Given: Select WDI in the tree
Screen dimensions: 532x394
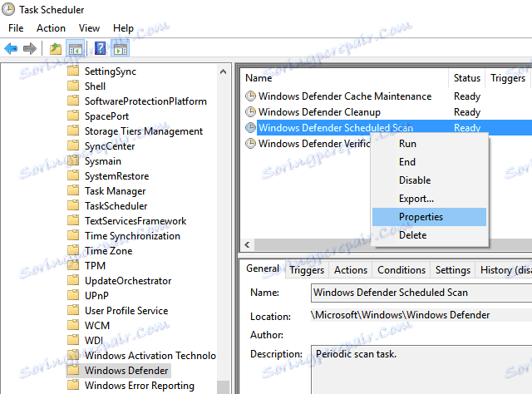Looking at the screenshot, I should tap(94, 340).
